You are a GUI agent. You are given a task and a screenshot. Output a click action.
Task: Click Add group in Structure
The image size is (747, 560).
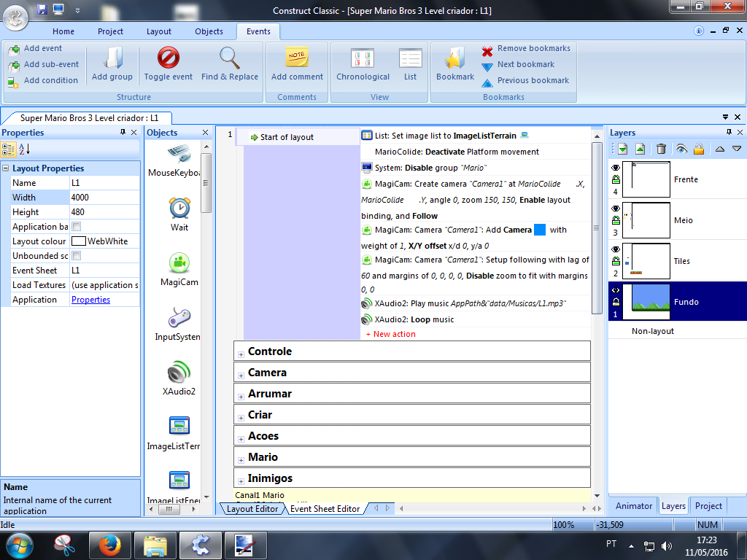coord(112,64)
